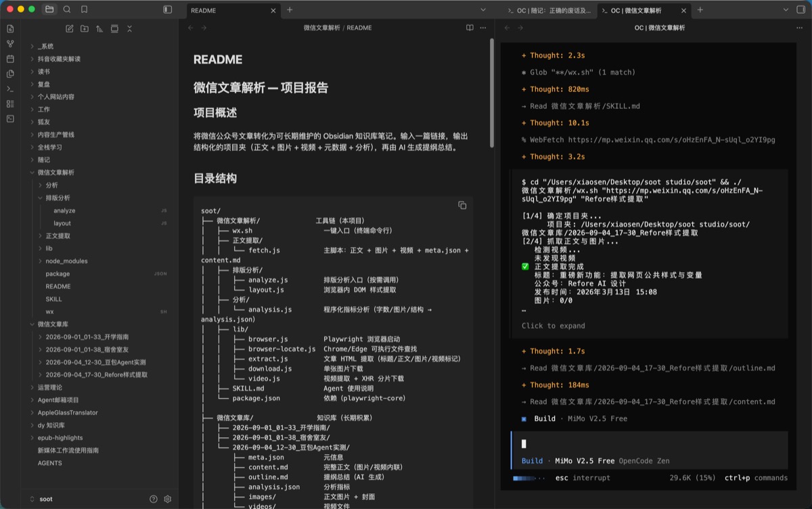Open the help icon at sidebar bottom
Image resolution: width=812 pixels, height=509 pixels.
[x=154, y=499]
